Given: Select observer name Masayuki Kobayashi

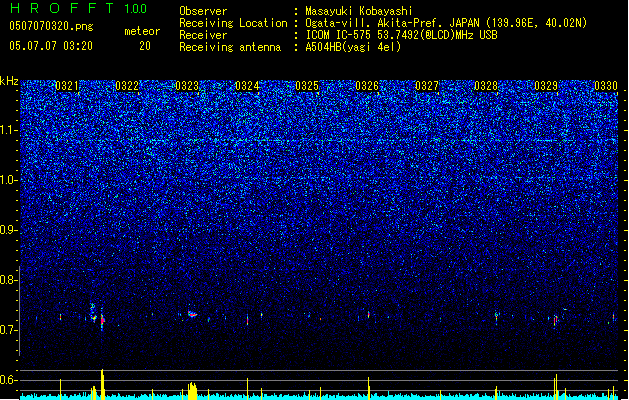Looking at the screenshot, I should [359, 11].
